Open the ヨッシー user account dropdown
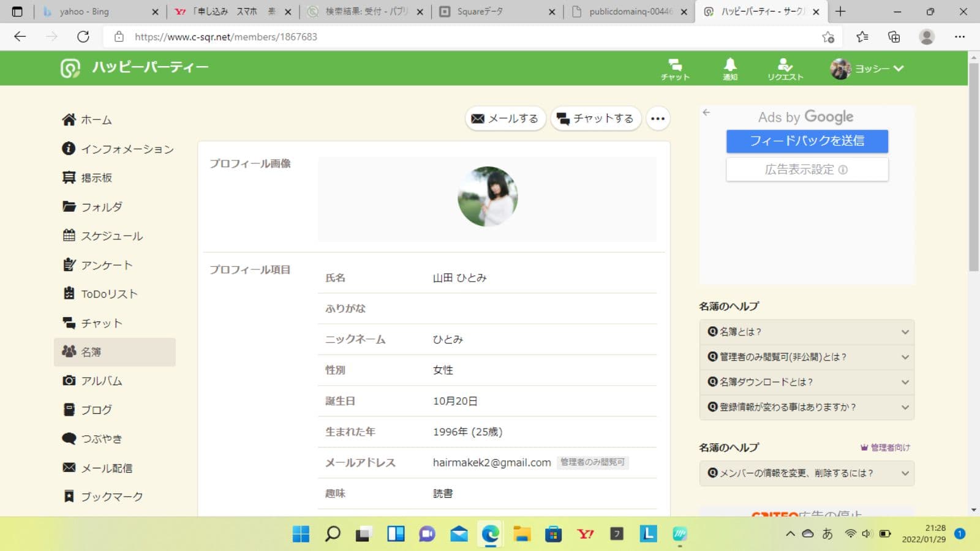 [x=867, y=69]
